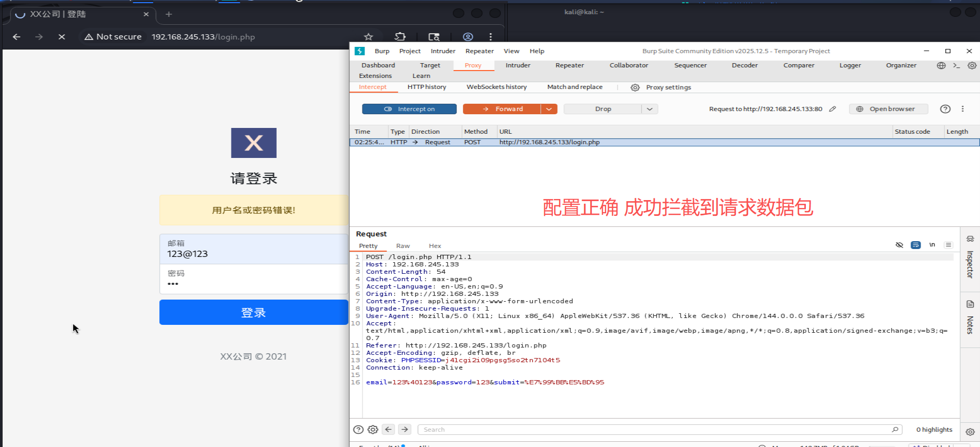Turn off the Intercept on toggle
The height and width of the screenshot is (447, 980).
click(409, 109)
